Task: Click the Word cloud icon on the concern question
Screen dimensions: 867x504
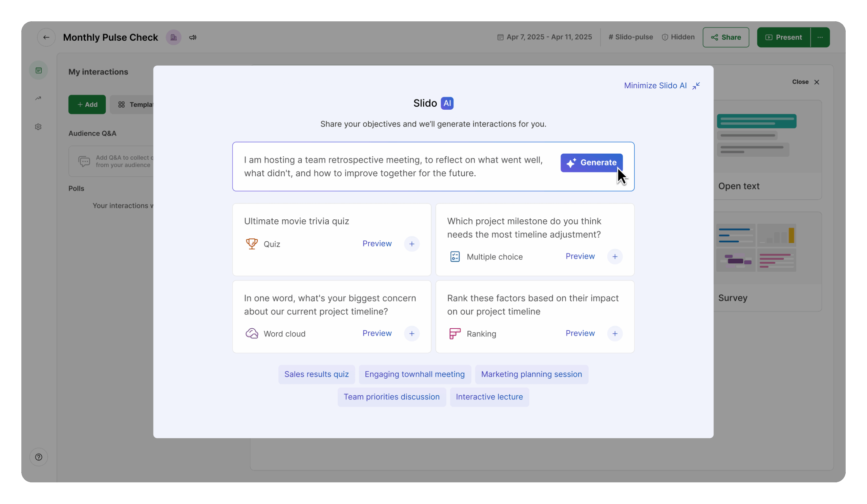Action: pyautogui.click(x=252, y=333)
